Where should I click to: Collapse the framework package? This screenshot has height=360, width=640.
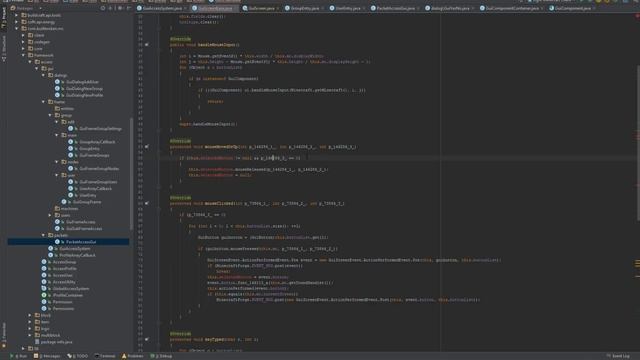point(23,55)
